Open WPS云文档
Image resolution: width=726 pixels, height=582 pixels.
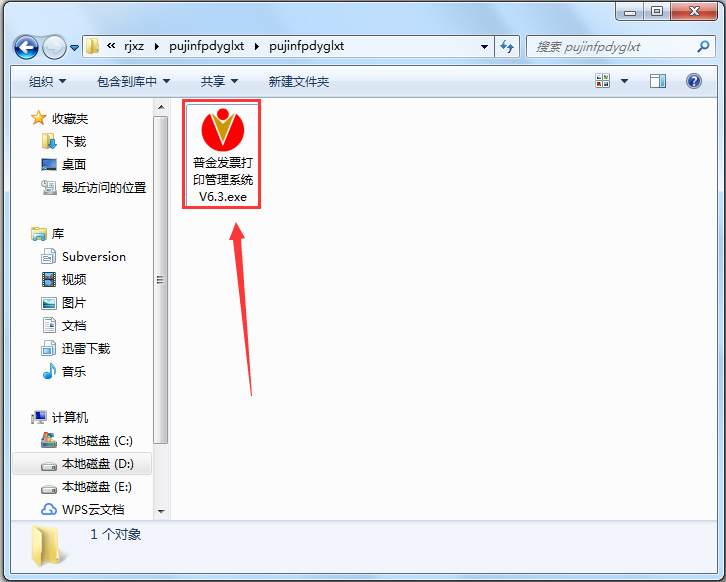click(93, 509)
